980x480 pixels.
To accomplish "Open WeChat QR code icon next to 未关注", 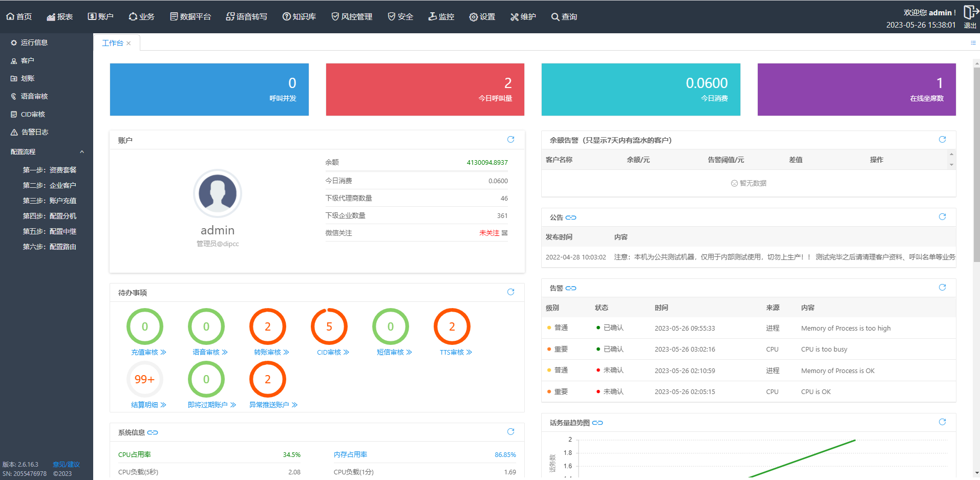I will pos(504,233).
